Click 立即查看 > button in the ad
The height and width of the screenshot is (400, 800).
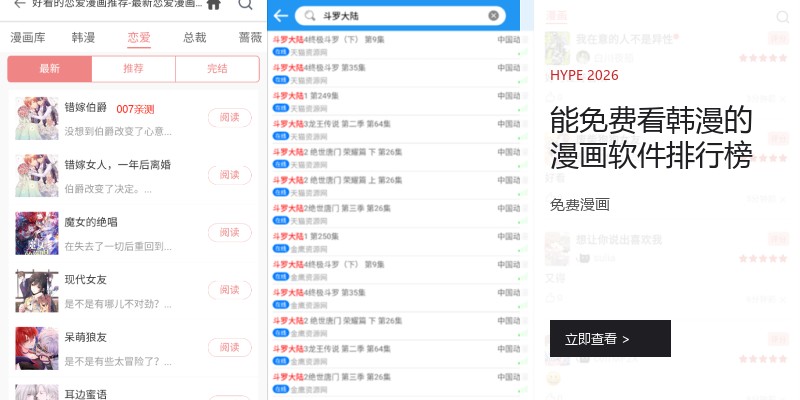[x=610, y=339]
